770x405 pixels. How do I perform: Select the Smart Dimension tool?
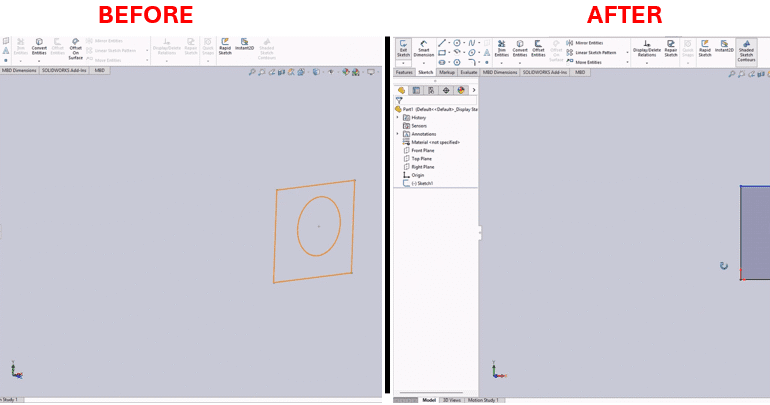(x=424, y=49)
